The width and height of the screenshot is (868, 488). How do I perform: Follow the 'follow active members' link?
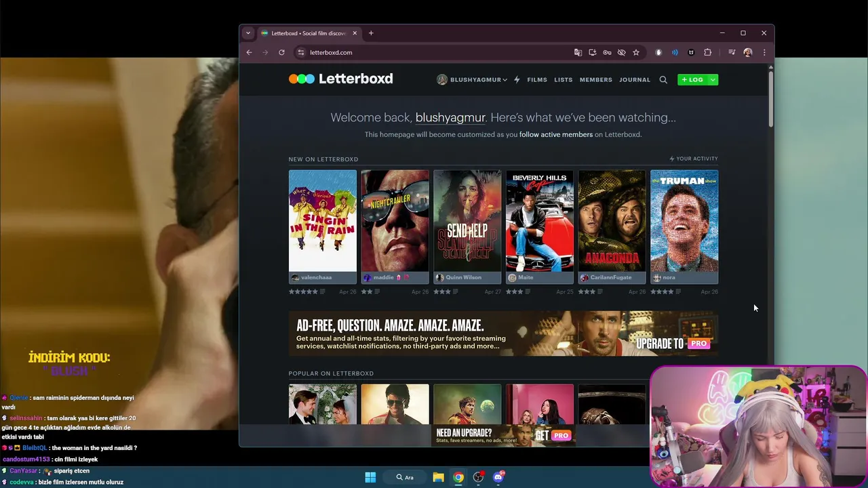coord(556,134)
